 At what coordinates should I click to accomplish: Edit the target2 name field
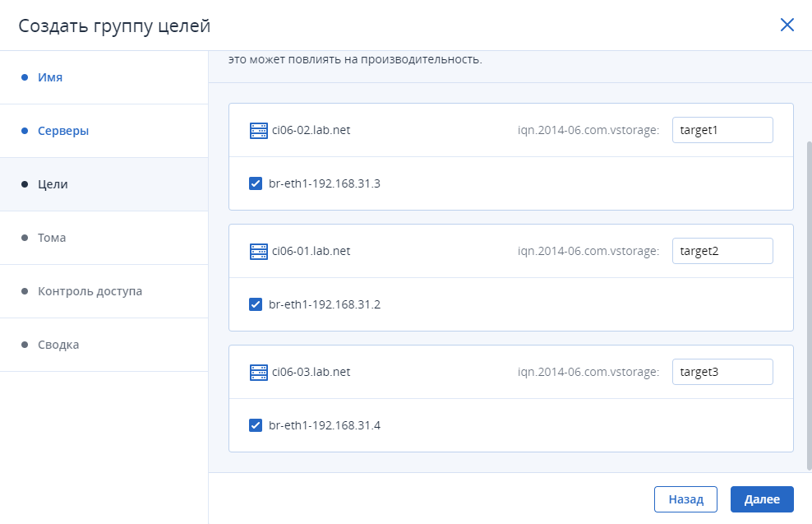[x=722, y=251]
